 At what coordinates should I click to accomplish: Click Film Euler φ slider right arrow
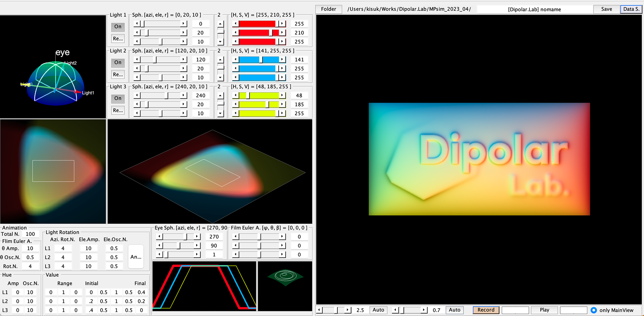(282, 237)
